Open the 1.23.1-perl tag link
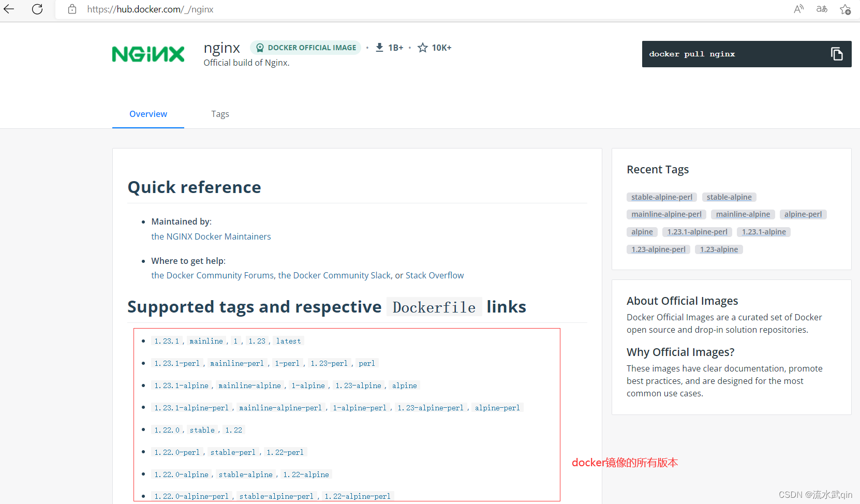The image size is (860, 504). tap(177, 363)
